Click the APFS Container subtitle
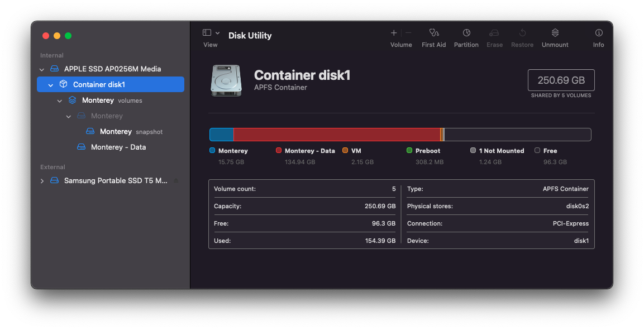The image size is (644, 330). (x=280, y=88)
